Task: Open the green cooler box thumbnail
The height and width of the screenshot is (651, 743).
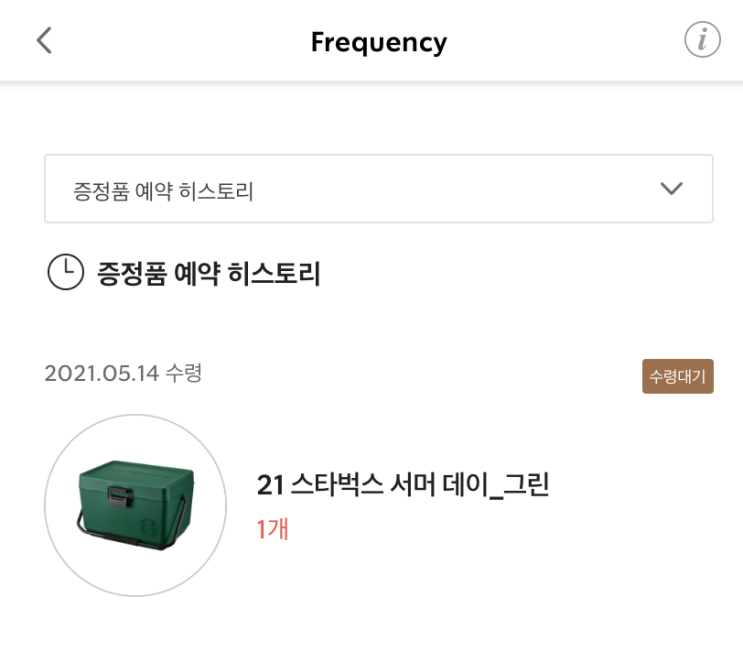Action: pyautogui.click(x=136, y=505)
